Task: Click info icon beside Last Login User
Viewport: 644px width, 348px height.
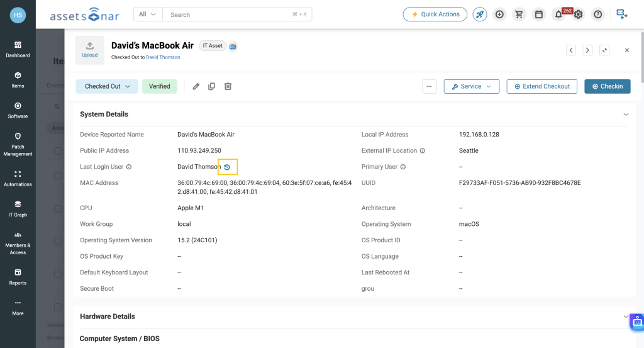Action: 128,167
